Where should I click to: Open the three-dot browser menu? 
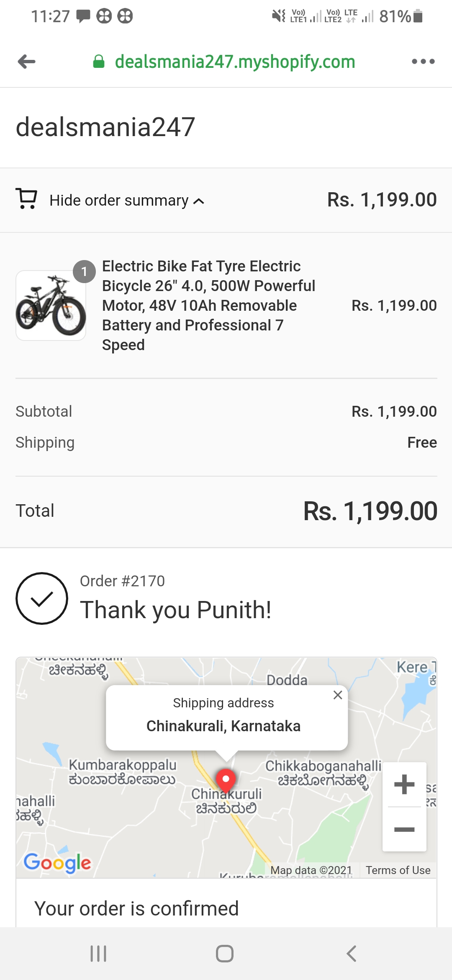pos(423,62)
